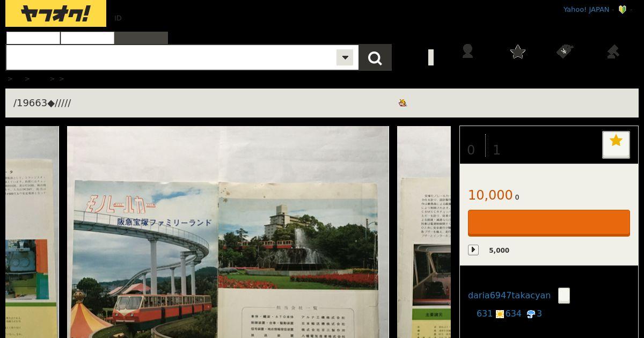Open the main monorail brochure image
The image size is (644, 338).
pyautogui.click(x=228, y=232)
